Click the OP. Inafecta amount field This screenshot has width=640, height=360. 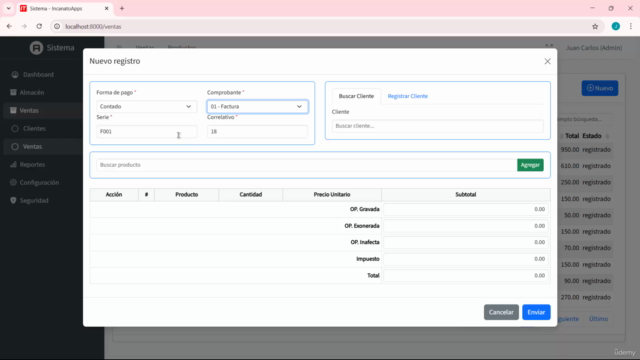pos(466,242)
